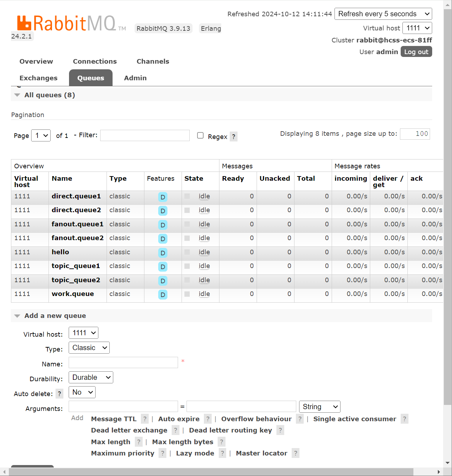Open Virtual host dropdown in new queue form
Image resolution: width=452 pixels, height=476 pixels.
[x=84, y=333]
